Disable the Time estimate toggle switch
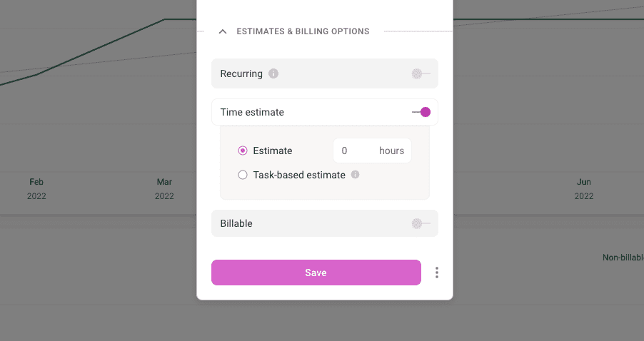The image size is (644, 341). coord(421,112)
